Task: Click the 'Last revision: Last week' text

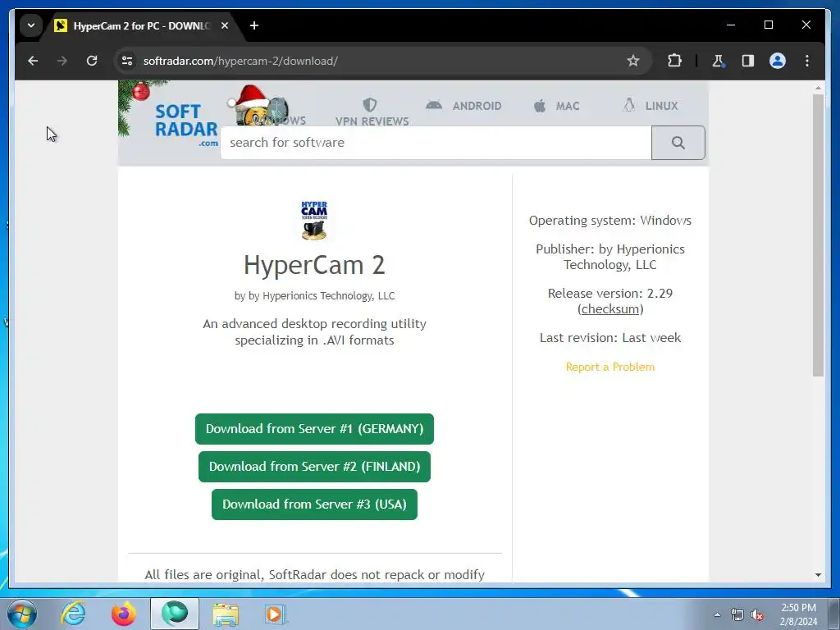Action: point(610,338)
